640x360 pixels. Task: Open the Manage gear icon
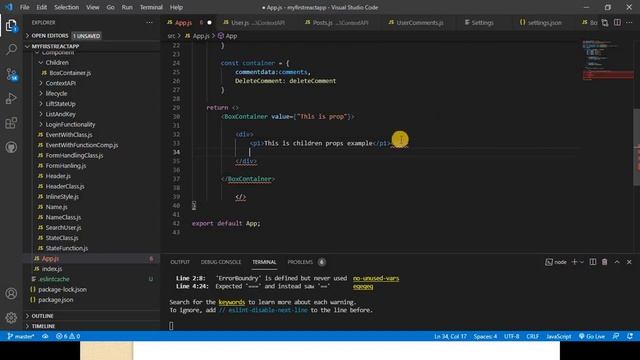coord(11,317)
